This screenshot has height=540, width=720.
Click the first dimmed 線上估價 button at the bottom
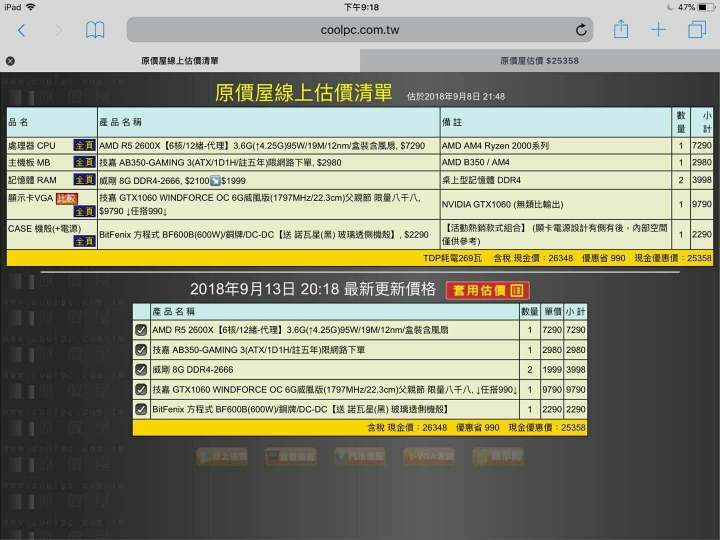point(222,456)
